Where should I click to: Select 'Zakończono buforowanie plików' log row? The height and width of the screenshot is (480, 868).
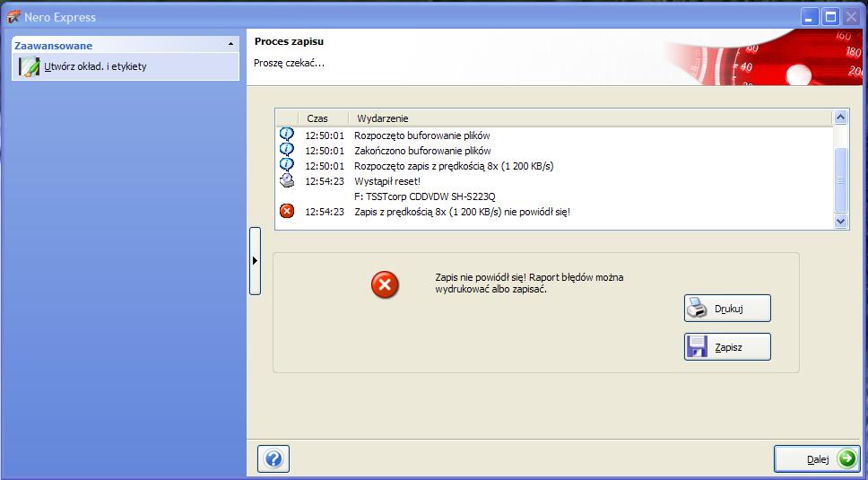[553, 151]
